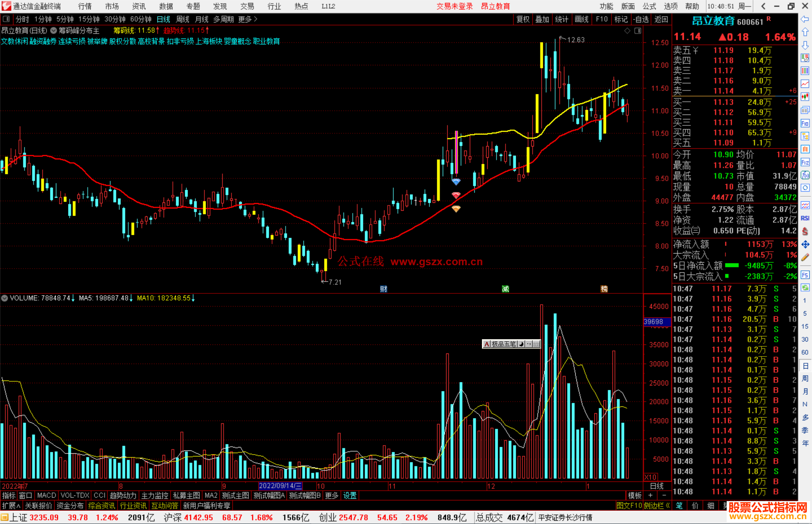This screenshot has height=524, width=812.
Task: Open the 行情 menu in top bar
Action: click(85, 6)
